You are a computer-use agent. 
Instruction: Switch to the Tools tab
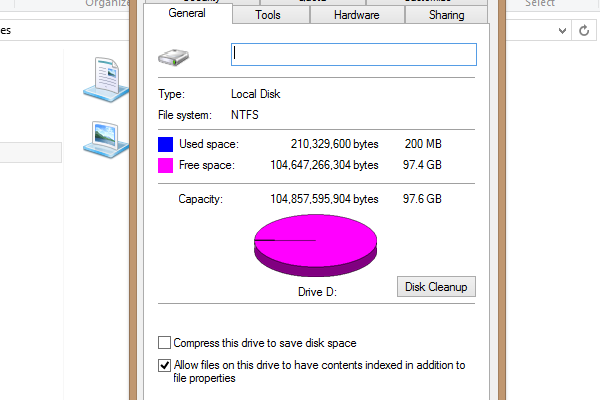click(x=271, y=15)
